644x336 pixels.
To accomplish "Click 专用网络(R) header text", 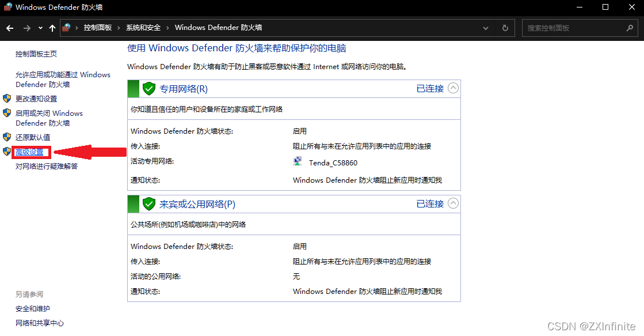I will click(x=184, y=89).
